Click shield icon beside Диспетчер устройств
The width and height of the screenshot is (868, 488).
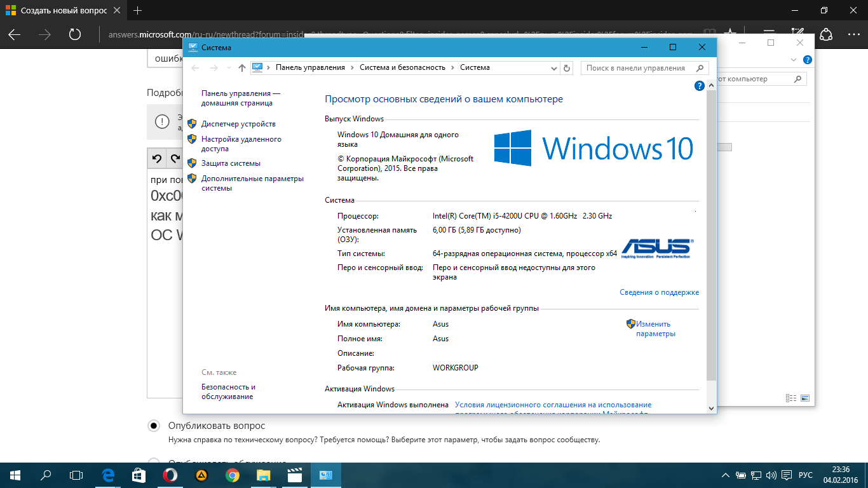coord(192,123)
